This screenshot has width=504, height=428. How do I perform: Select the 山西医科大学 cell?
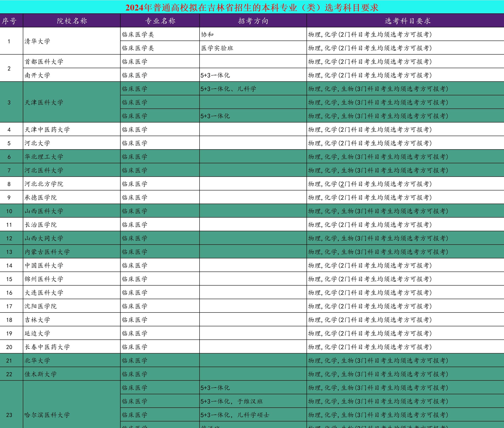point(72,211)
